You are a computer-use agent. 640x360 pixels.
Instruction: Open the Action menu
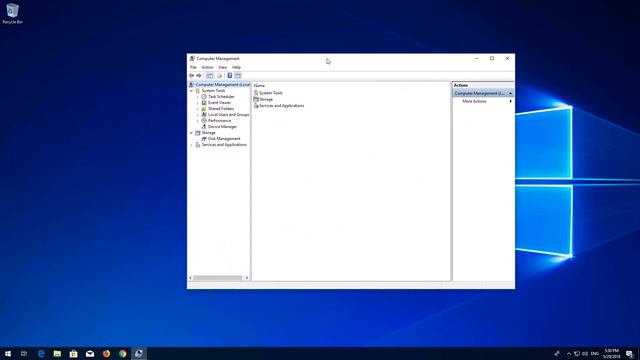[x=207, y=67]
